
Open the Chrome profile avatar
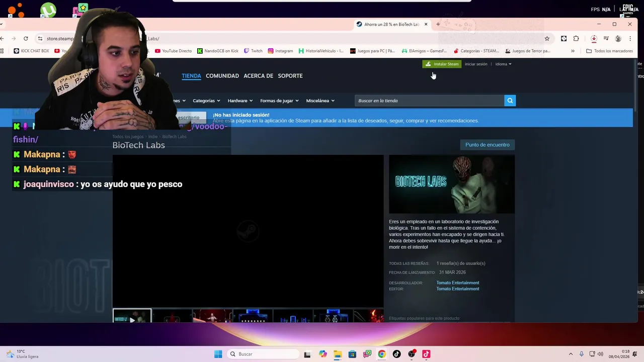point(618,39)
